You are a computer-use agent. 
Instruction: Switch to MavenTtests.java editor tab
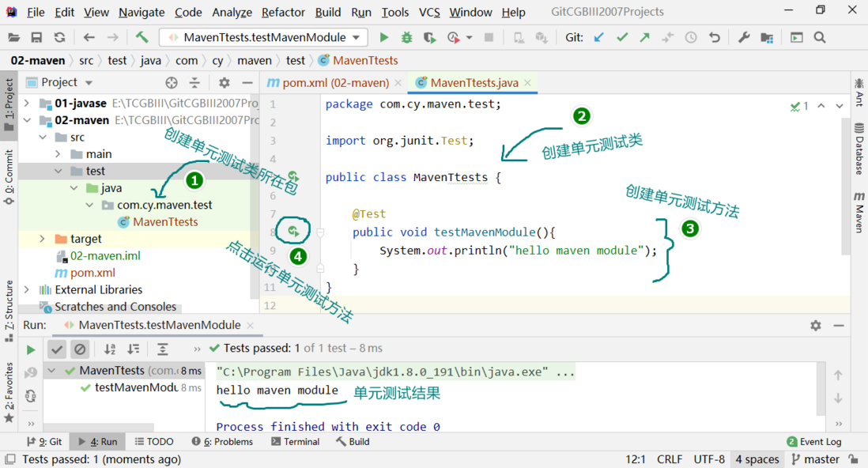coord(474,83)
